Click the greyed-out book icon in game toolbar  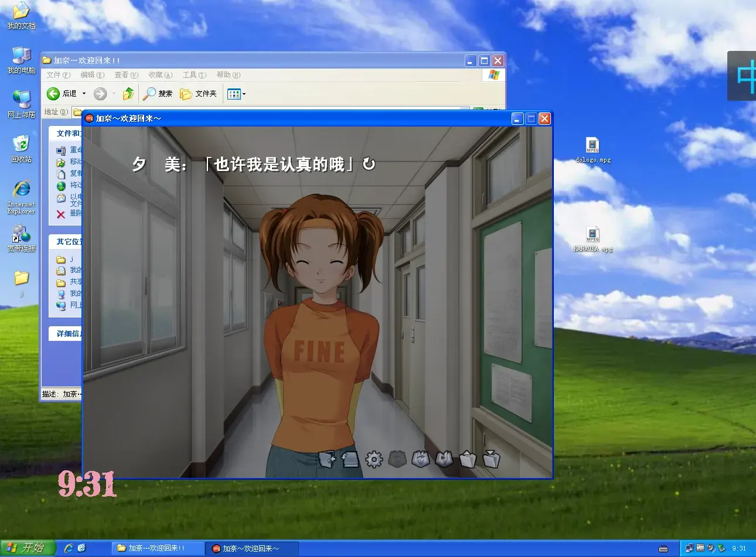pyautogui.click(x=397, y=459)
